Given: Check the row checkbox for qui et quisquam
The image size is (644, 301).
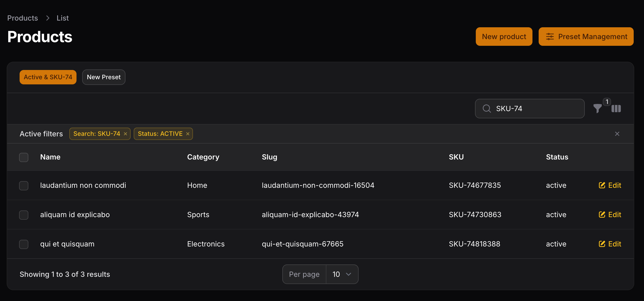Looking at the screenshot, I should pos(24,244).
